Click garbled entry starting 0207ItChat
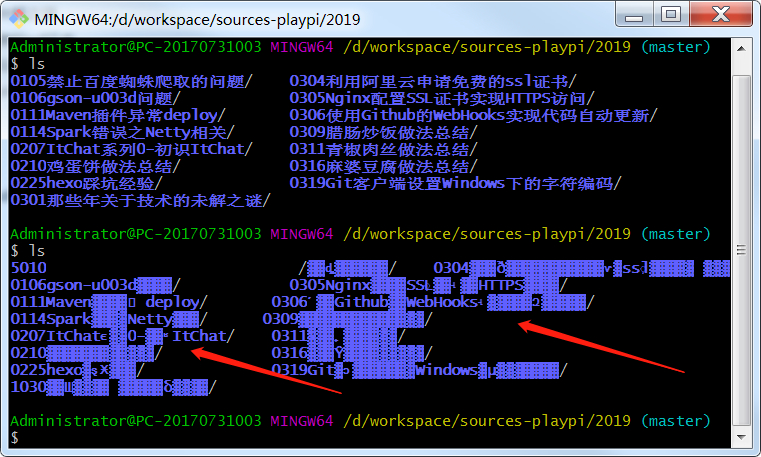Image resolution: width=761 pixels, height=457 pixels. click(123, 336)
